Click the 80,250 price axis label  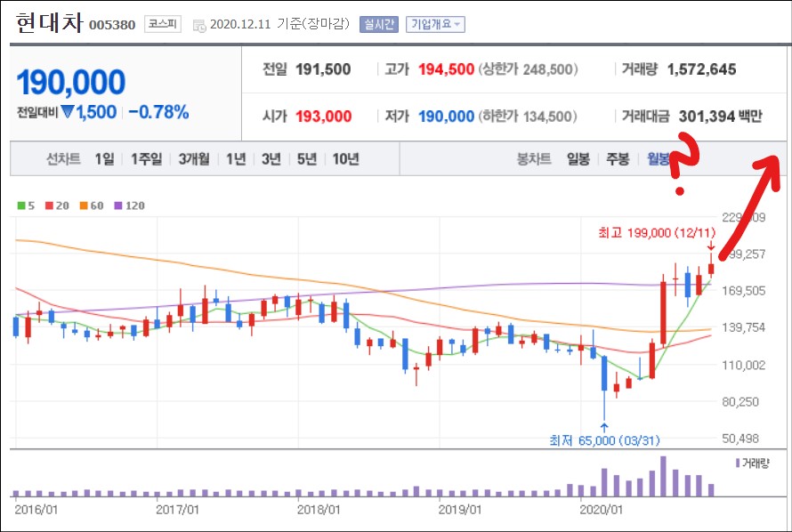(x=740, y=402)
